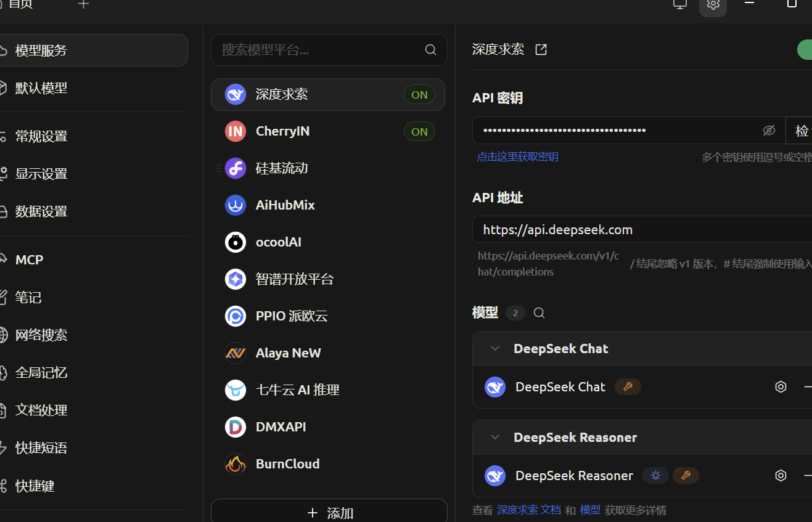Select the CherryIN provider icon

coord(236,131)
